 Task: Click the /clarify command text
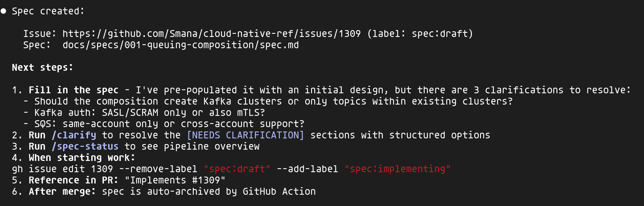[74, 135]
